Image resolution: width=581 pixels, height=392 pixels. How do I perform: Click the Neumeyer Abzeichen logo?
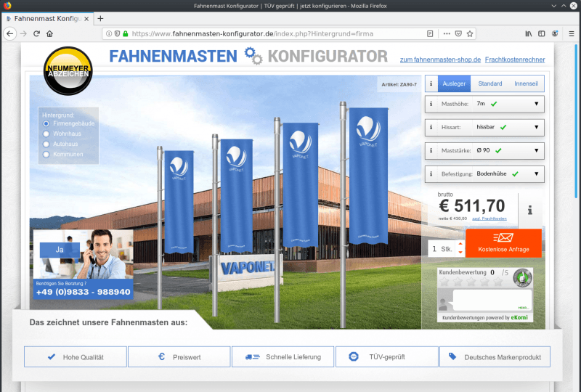tap(68, 70)
